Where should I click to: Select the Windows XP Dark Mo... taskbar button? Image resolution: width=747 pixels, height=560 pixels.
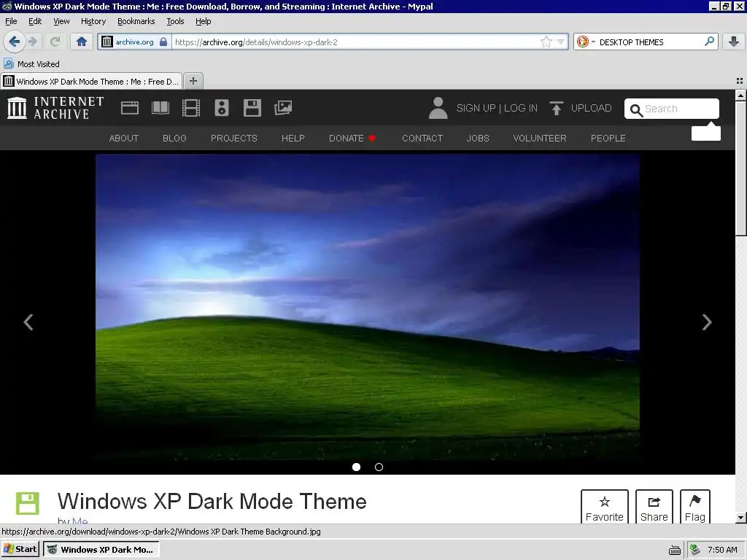(x=101, y=549)
